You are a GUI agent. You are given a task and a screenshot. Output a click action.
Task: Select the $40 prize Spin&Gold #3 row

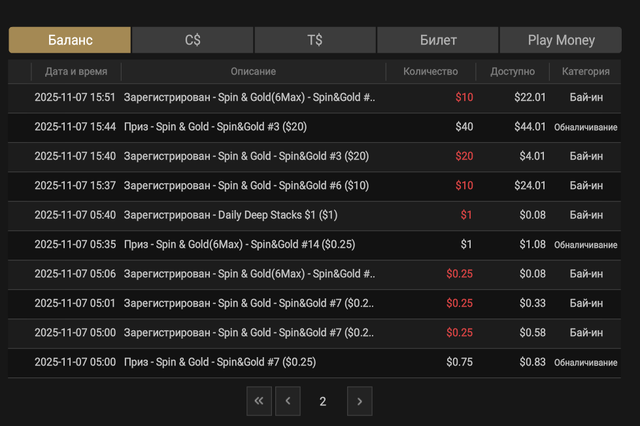coord(314,127)
